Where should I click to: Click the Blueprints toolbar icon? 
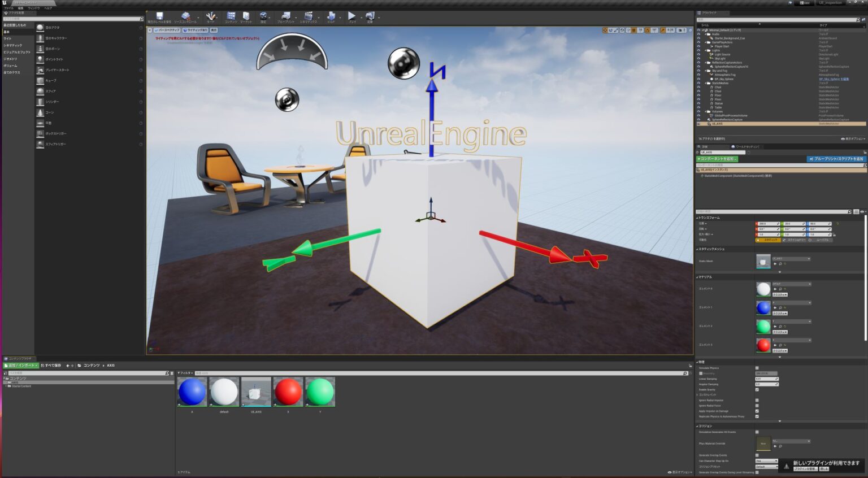pos(285,17)
